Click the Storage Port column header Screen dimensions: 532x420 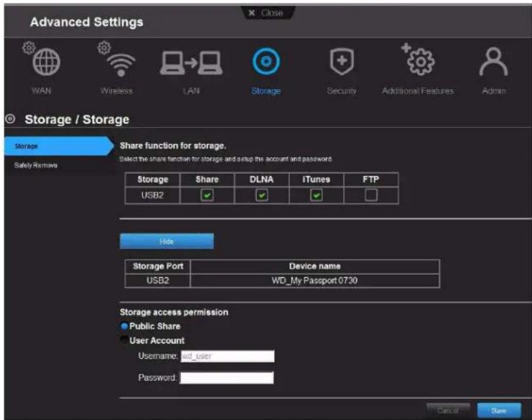(158, 267)
